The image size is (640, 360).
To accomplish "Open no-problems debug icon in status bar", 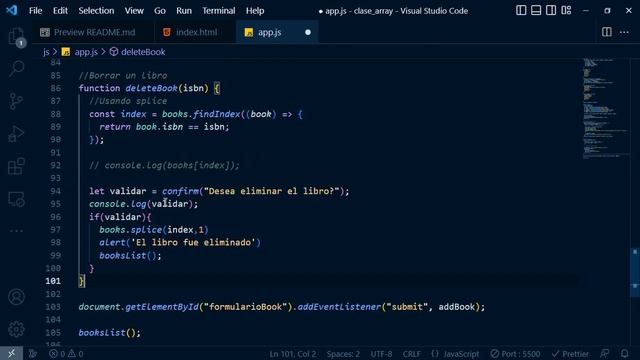I will tap(33, 353).
